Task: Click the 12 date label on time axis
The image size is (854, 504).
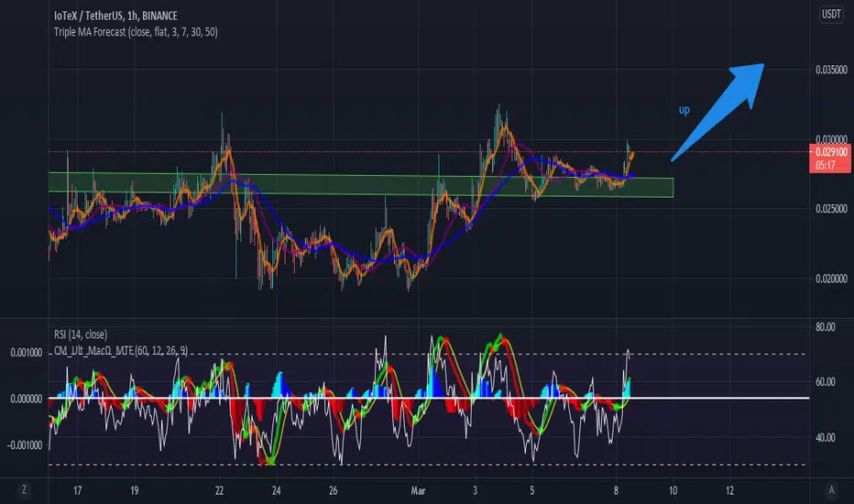Action: pyautogui.click(x=729, y=490)
